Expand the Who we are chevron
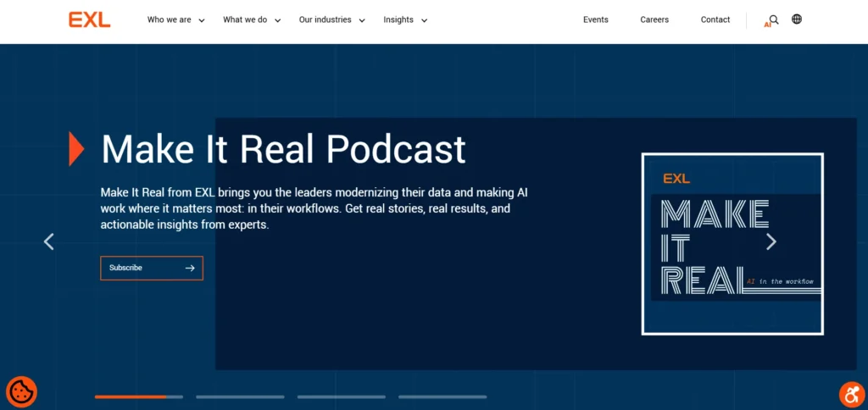 [202, 20]
